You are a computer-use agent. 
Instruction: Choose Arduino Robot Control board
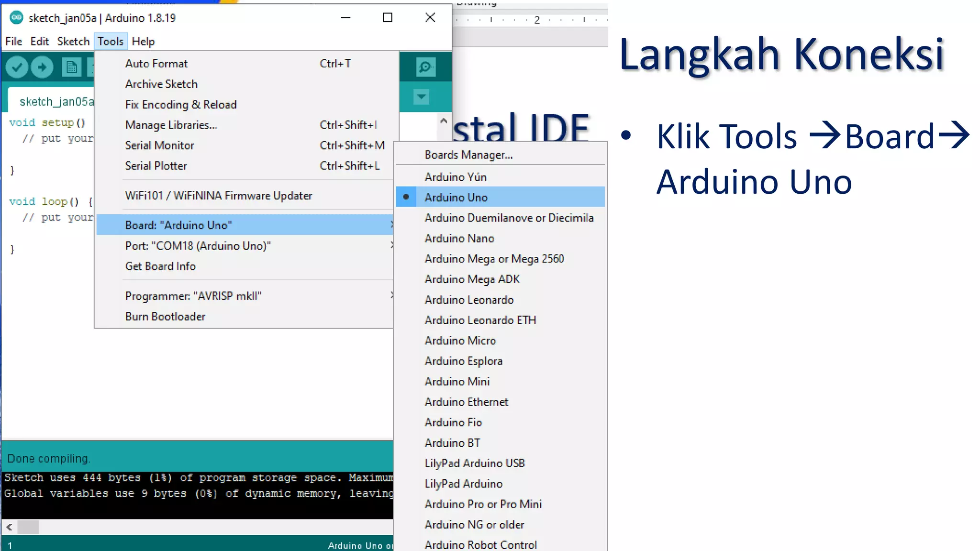501,544
